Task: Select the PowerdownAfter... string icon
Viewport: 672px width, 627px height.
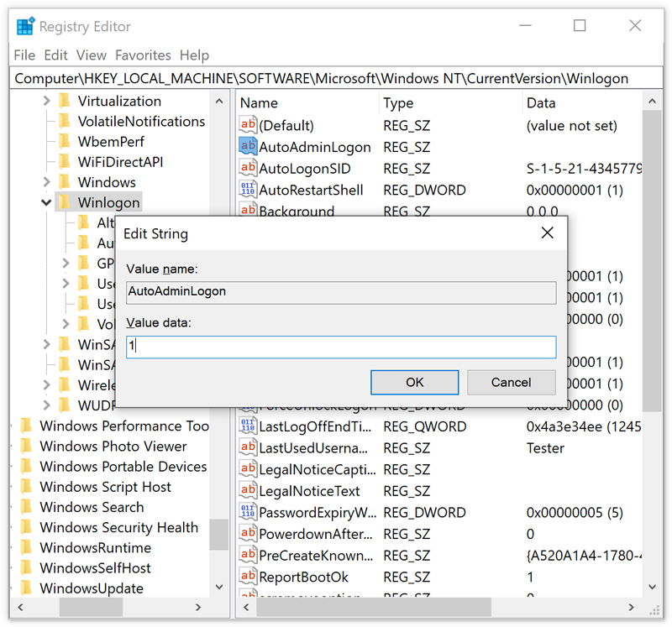Action: (248, 534)
